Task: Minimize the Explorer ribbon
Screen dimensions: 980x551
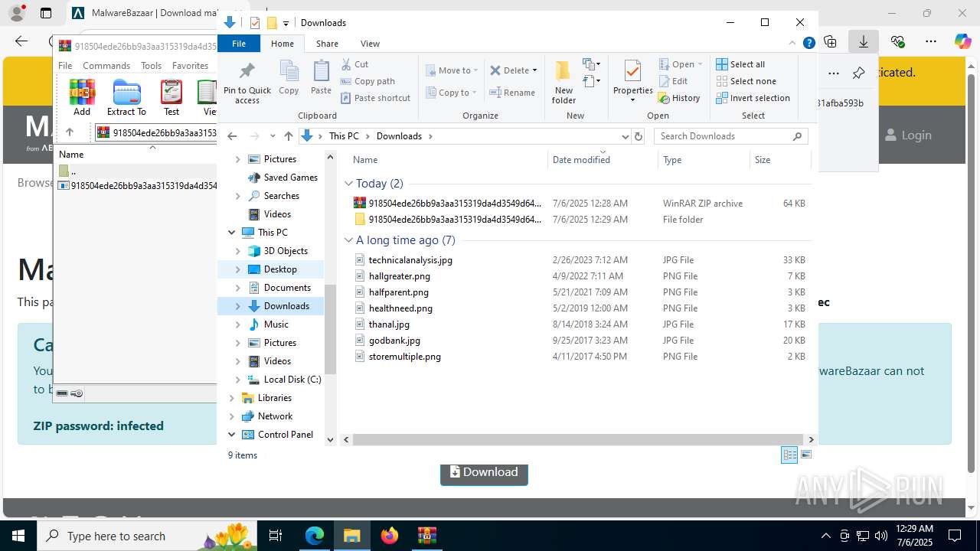Action: click(792, 44)
